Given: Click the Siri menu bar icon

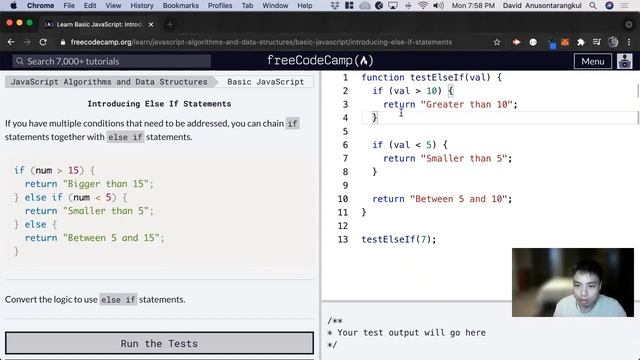Looking at the screenshot, I should point(609,5).
